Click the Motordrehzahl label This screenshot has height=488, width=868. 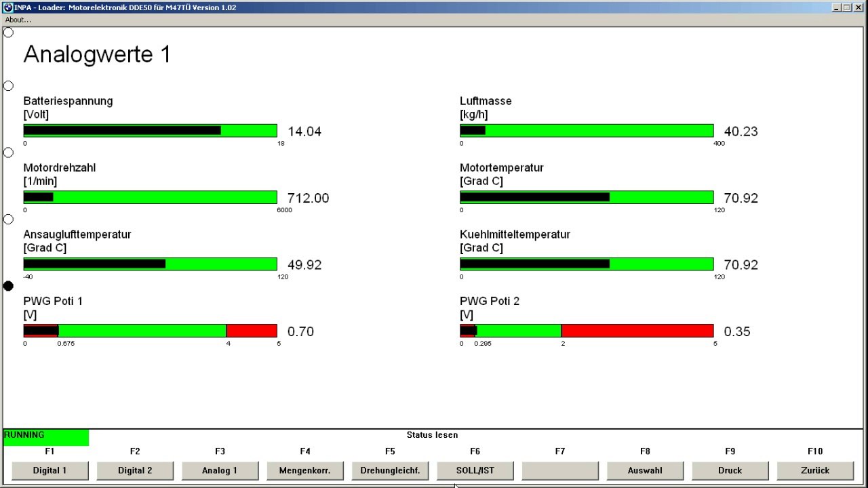click(60, 167)
